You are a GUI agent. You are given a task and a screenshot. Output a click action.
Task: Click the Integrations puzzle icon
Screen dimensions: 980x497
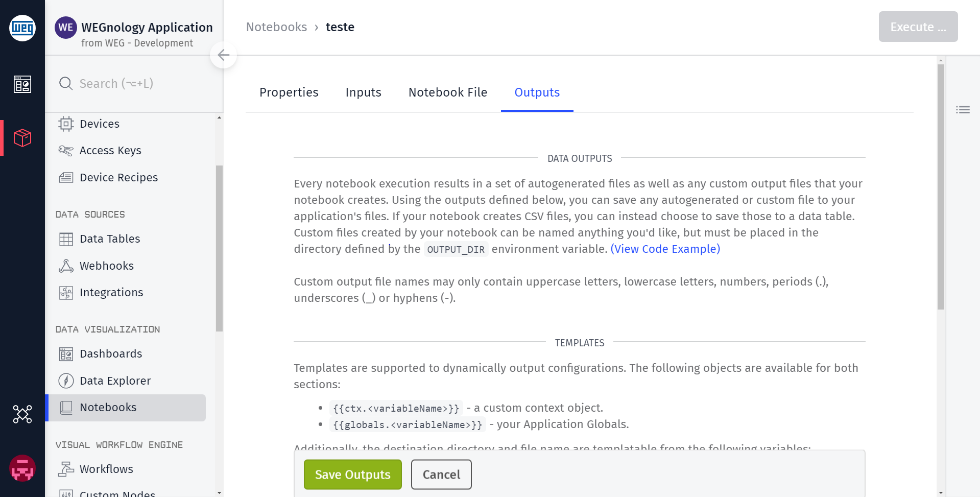66,293
